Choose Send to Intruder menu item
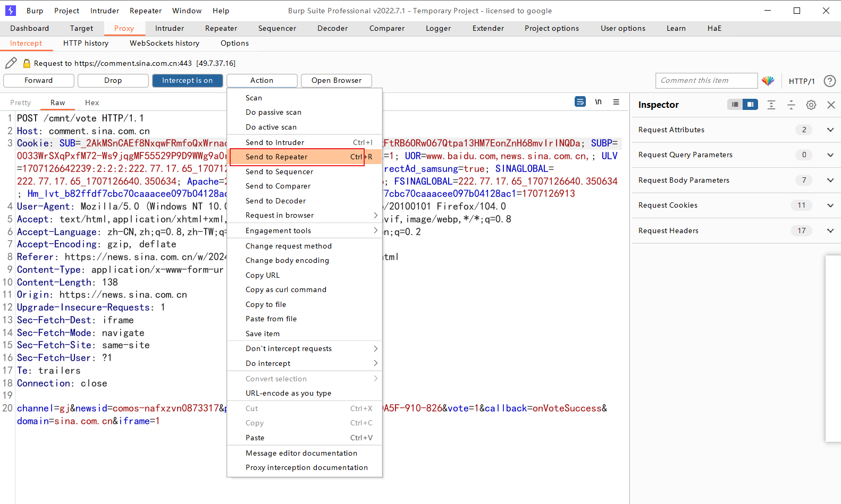Viewport: 841px width, 504px height. pyautogui.click(x=305, y=143)
